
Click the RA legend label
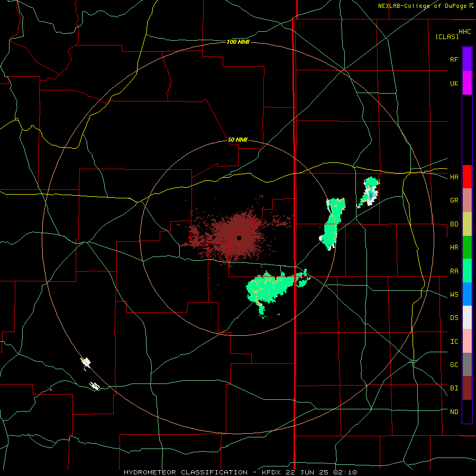(454, 271)
